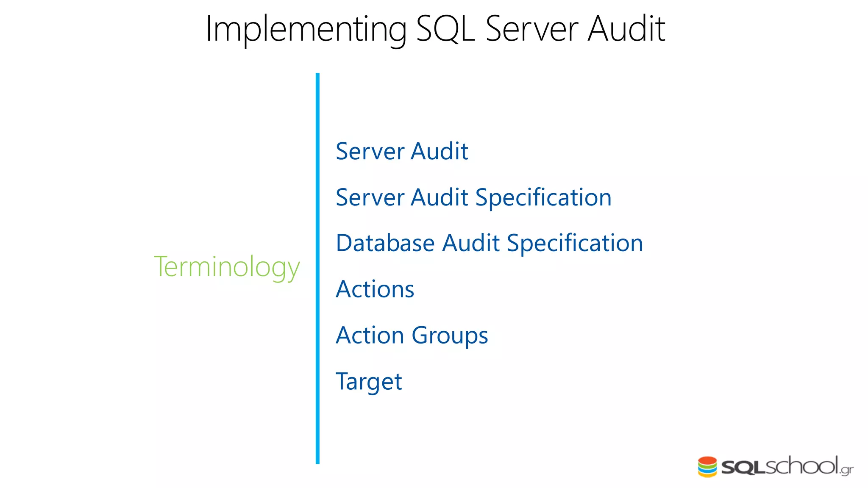Click 'Specification' in the Server Audit Specification line

(543, 198)
